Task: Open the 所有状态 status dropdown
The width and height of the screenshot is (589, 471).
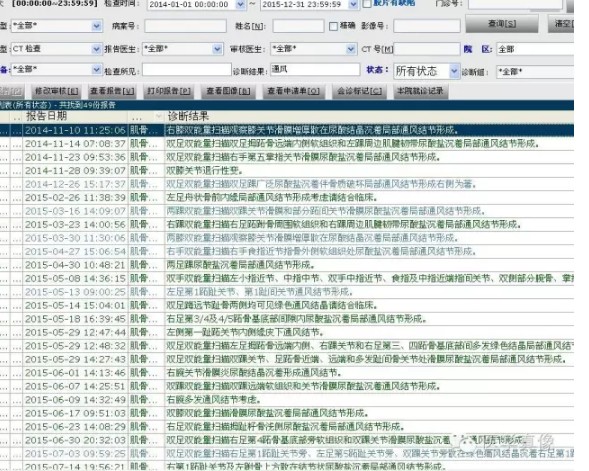Action: coord(454,71)
